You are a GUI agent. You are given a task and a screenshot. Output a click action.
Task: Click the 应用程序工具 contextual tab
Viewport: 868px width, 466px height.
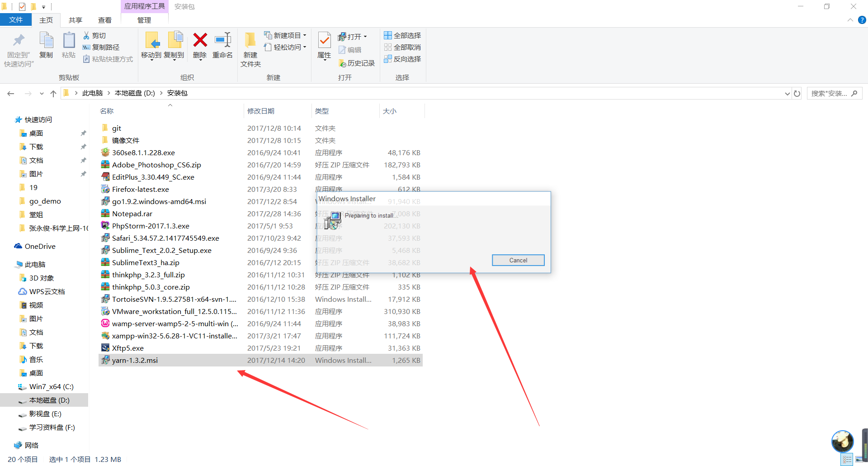coord(144,6)
